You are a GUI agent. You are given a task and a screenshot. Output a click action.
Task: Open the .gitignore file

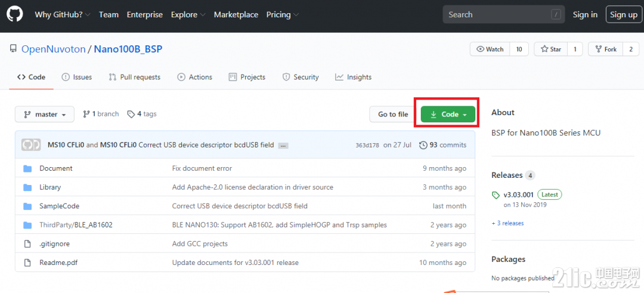55,244
